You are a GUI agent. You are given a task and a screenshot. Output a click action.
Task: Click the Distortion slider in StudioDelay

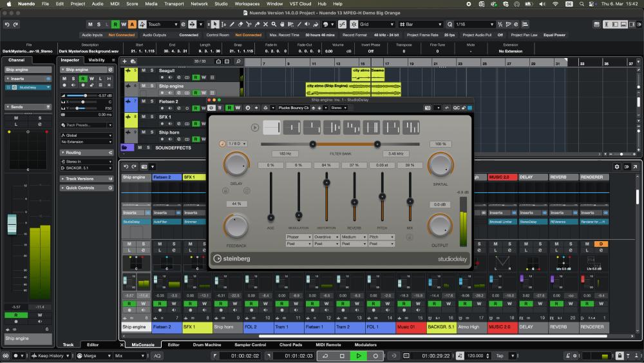[x=327, y=182]
